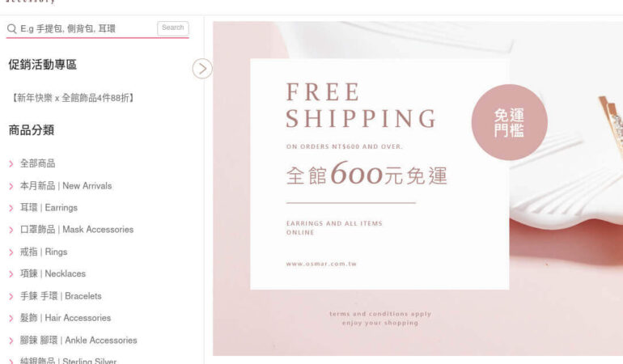Select 手鍊 手環 Bracelets category
The image size is (623, 364).
point(61,296)
